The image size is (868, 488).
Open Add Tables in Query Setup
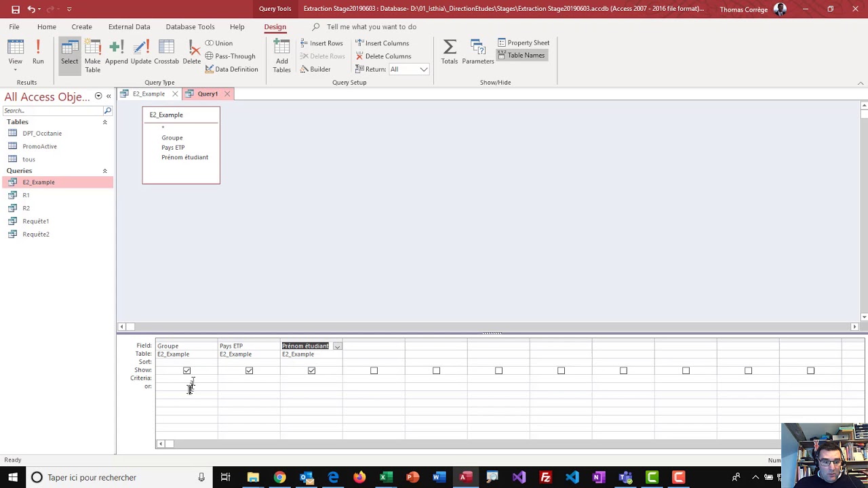[281, 56]
